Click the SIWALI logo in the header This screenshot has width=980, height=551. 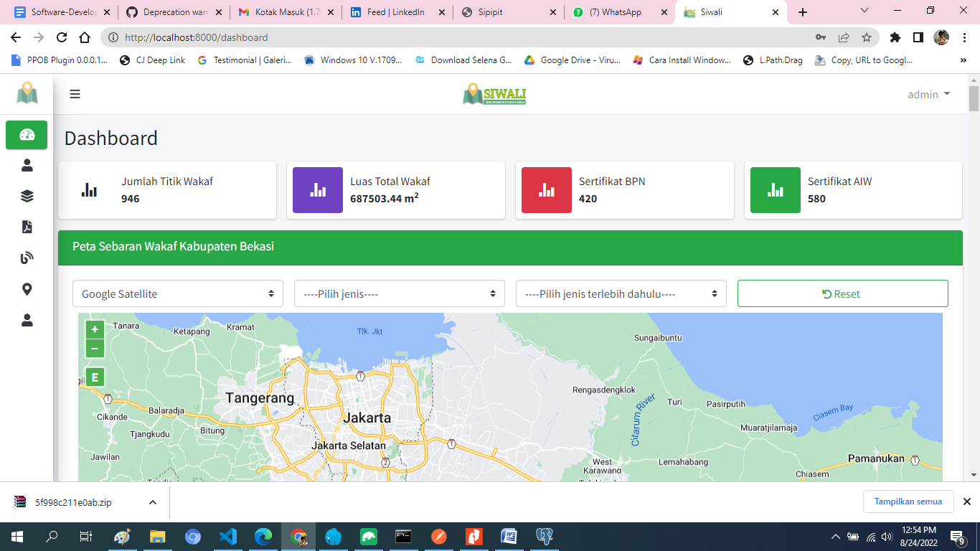click(494, 94)
